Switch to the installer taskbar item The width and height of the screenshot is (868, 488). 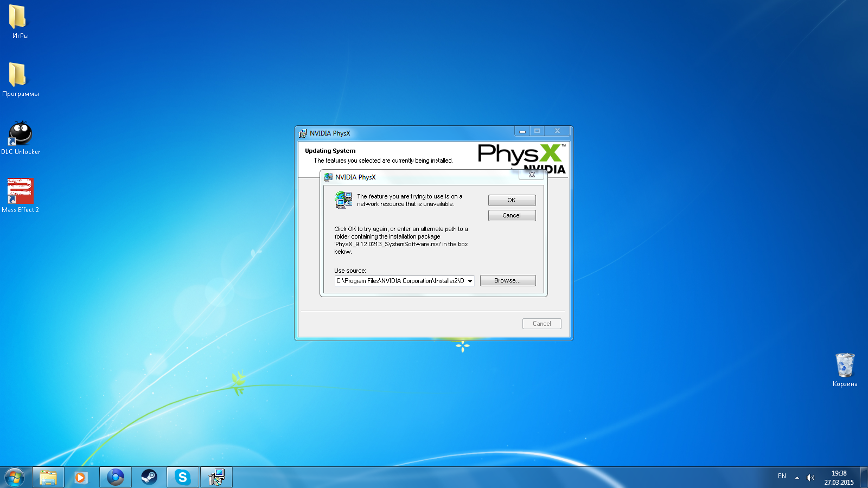pos(216,477)
